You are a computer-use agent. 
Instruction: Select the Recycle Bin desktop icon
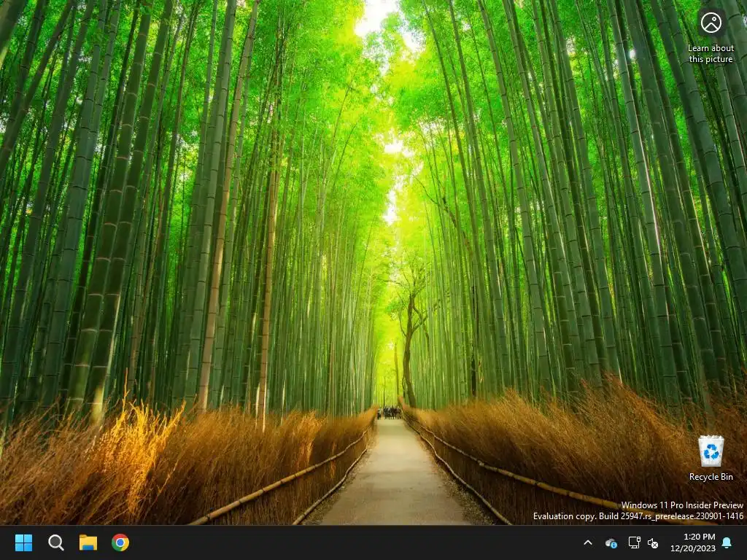coord(711,458)
